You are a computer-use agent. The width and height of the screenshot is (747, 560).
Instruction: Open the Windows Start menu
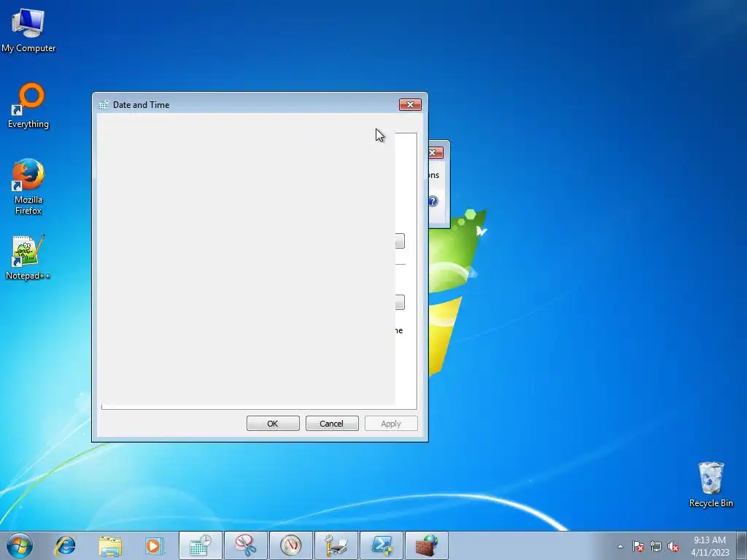point(20,545)
